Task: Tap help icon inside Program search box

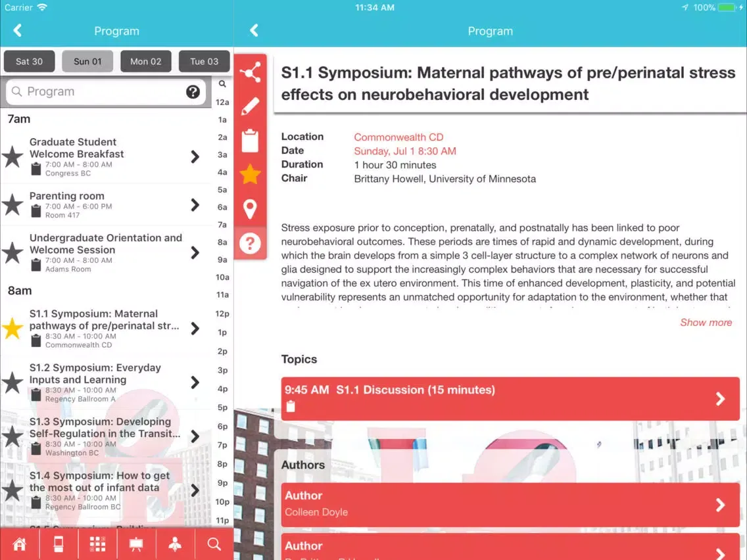Action: 193,91
